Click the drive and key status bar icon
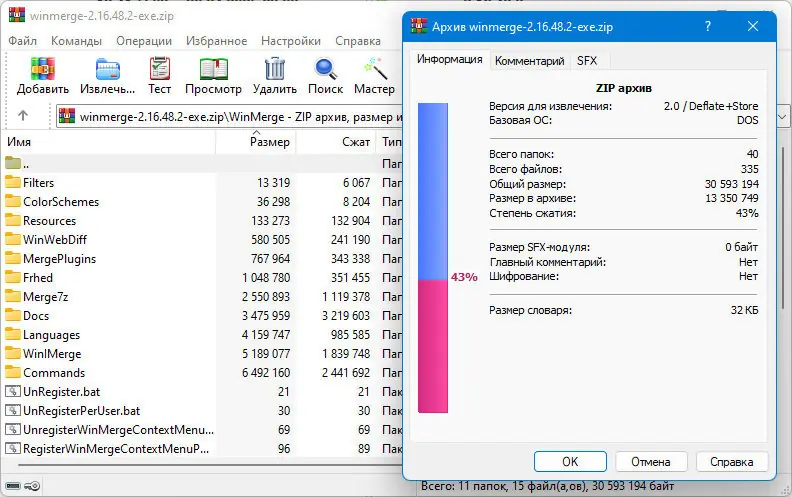792x497 pixels. click(23, 486)
